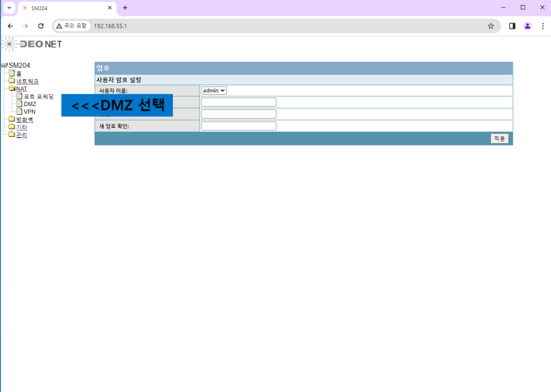Click the 새 암호 확인 label
Viewport: 551px width, 392px height.
click(x=114, y=126)
